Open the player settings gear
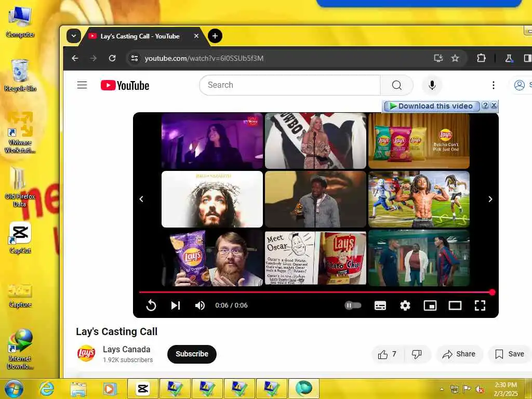Viewport: 532px width, 399px height. pyautogui.click(x=405, y=305)
